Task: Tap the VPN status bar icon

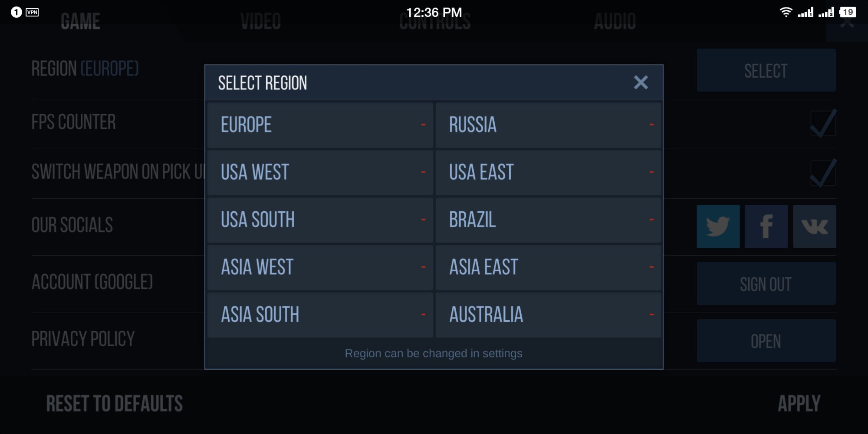Action: (32, 12)
